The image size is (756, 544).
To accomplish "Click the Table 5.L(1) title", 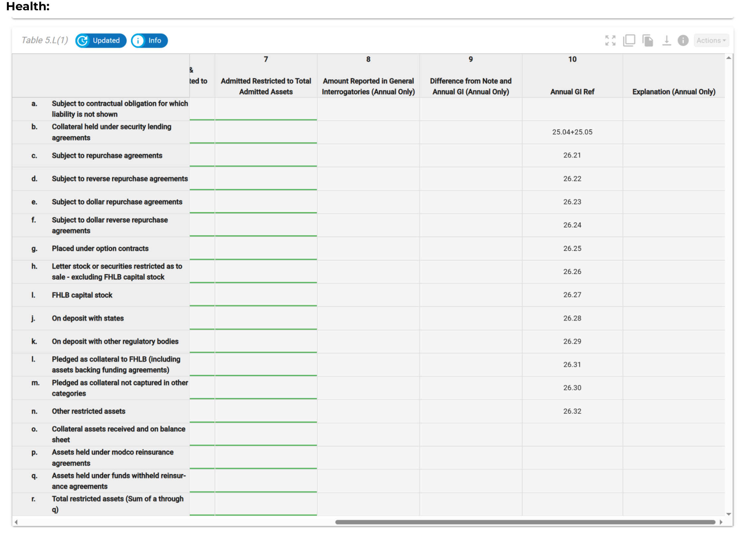I will (45, 40).
